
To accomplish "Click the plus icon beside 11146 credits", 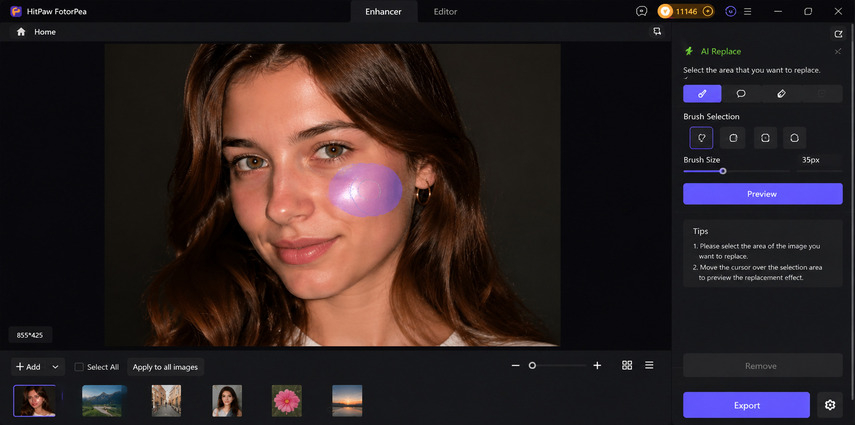I will [x=707, y=11].
